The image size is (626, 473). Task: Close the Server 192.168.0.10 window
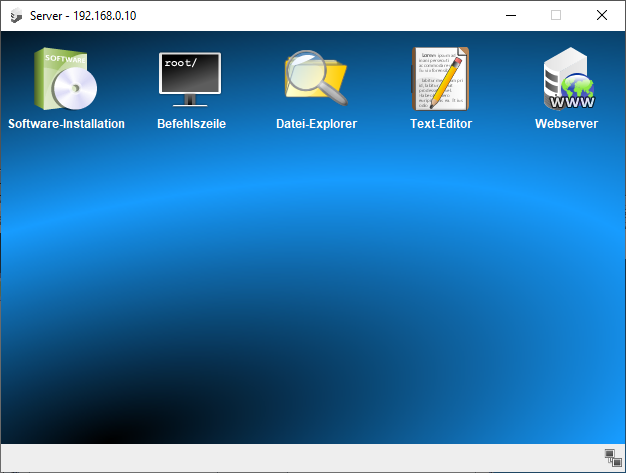coord(602,16)
